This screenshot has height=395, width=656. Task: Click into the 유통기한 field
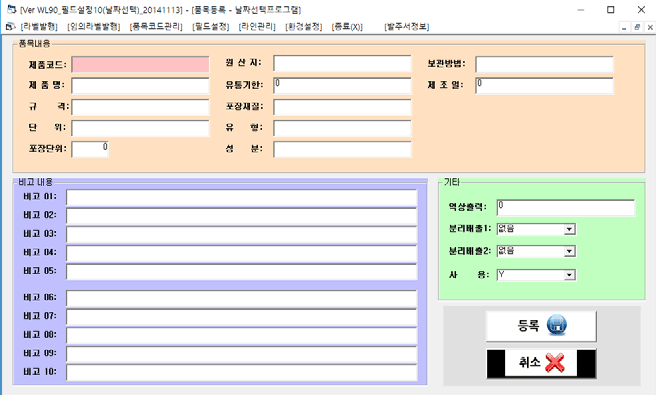click(343, 85)
